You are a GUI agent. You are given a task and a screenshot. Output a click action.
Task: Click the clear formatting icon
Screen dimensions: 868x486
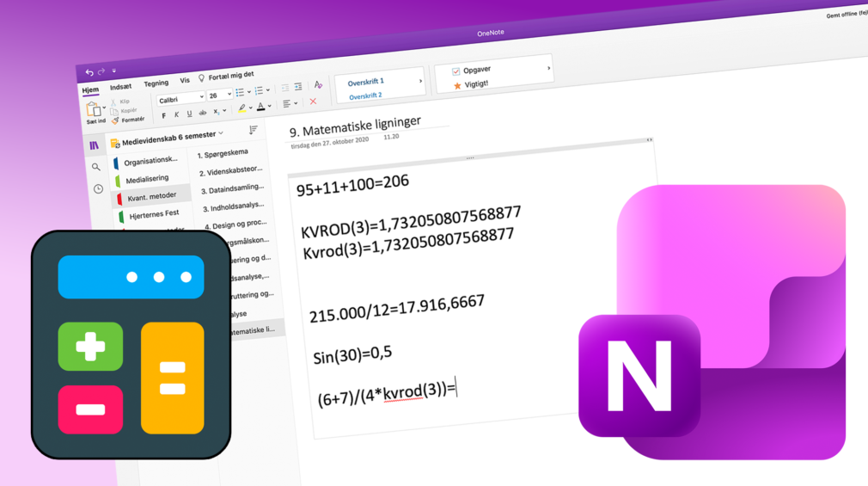pyautogui.click(x=318, y=84)
